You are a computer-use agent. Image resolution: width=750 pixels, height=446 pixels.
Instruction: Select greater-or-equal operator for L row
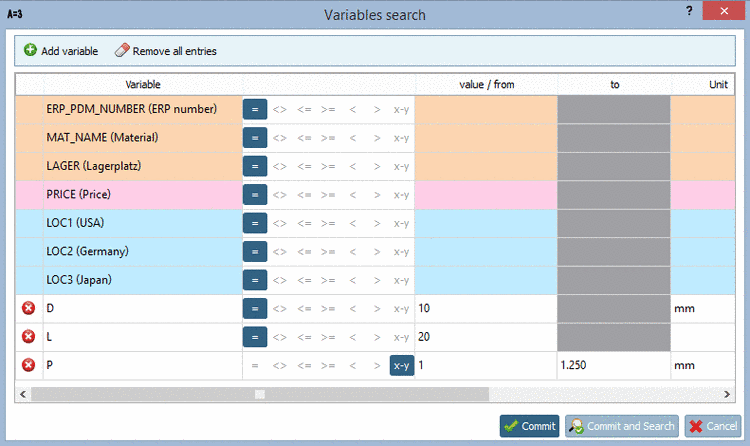328,337
